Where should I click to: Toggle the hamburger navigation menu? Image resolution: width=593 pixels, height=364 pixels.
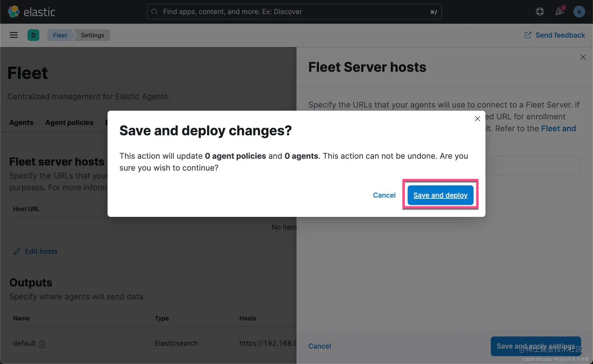14,35
